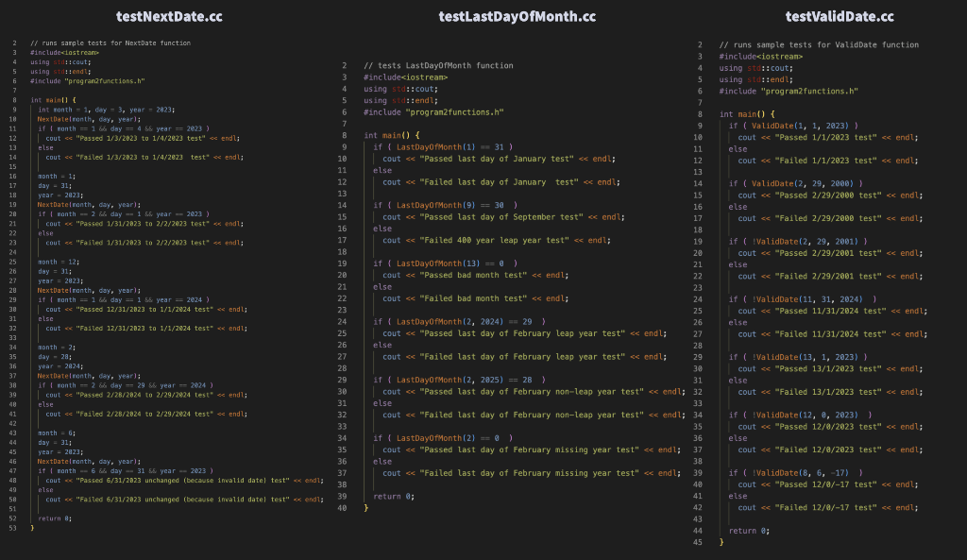
Task: Click line 'if ( !ValidDate(8, 6, -17) )'
Action: pos(795,474)
